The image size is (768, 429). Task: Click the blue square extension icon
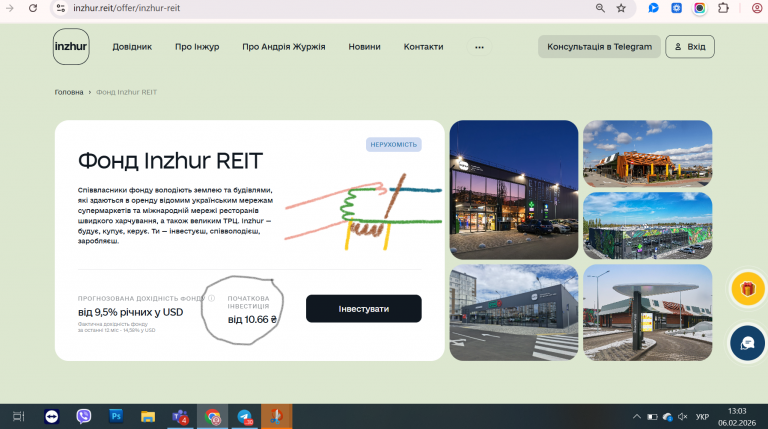[x=676, y=8]
